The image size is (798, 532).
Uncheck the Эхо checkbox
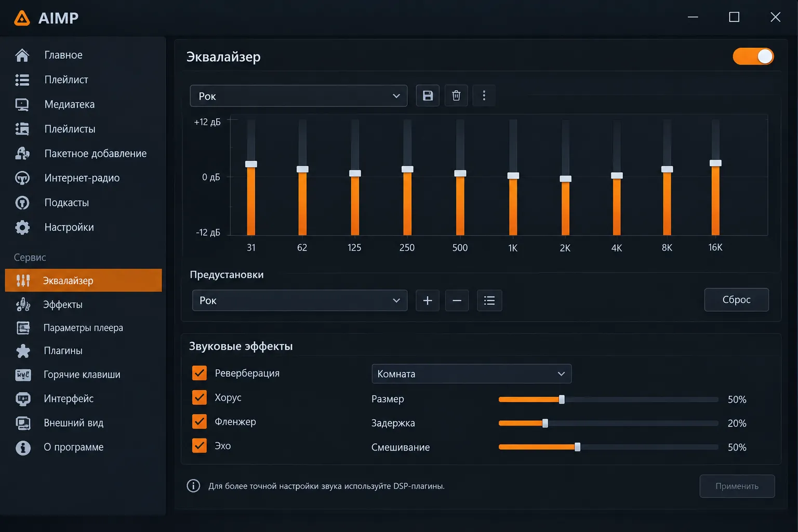[x=199, y=446]
